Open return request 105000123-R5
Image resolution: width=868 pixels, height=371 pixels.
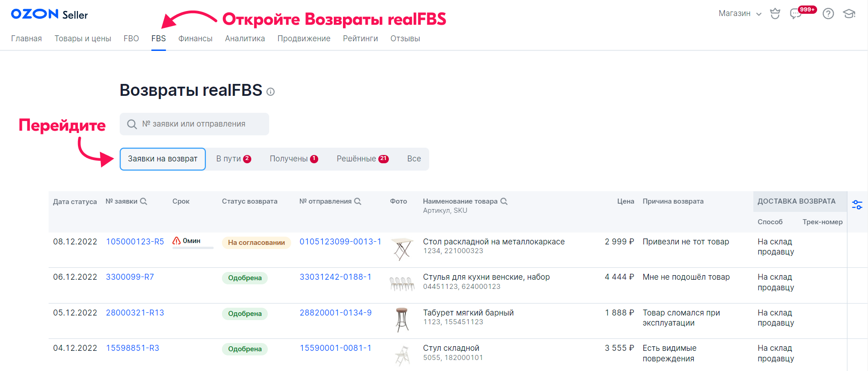coord(135,242)
